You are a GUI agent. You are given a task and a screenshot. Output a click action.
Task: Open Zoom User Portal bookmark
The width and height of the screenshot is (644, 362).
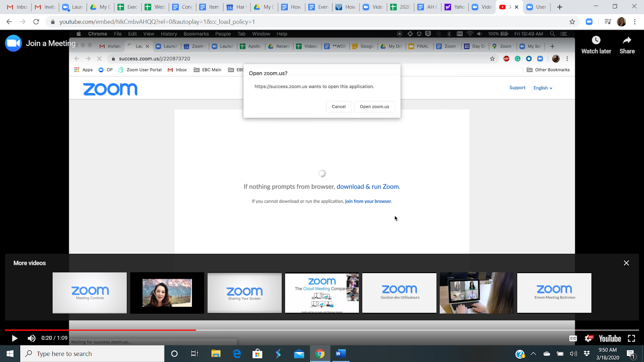[140, 70]
